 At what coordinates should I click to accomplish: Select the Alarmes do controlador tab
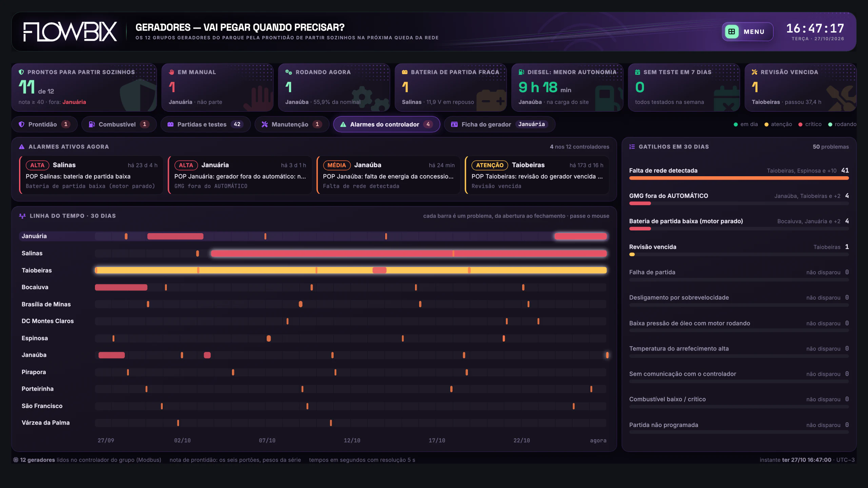point(387,124)
